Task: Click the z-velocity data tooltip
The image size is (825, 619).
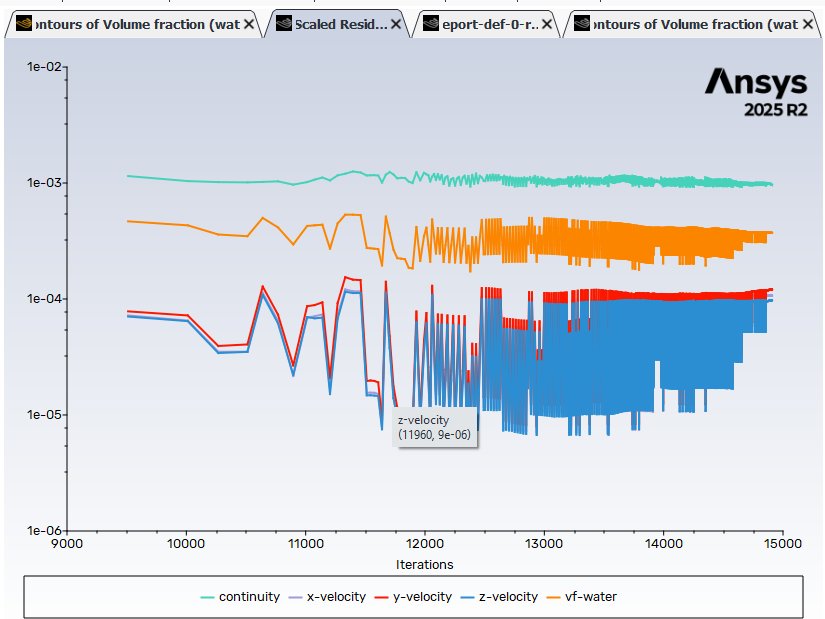Action: [434, 428]
